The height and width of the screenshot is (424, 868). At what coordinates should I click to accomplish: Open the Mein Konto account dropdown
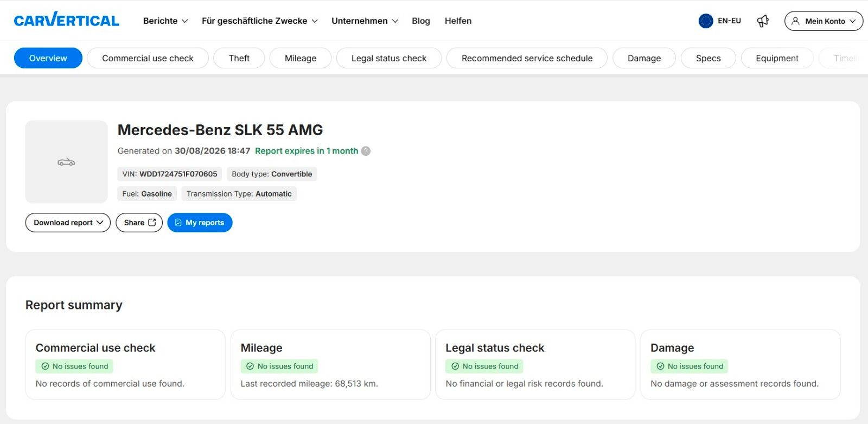pyautogui.click(x=824, y=21)
